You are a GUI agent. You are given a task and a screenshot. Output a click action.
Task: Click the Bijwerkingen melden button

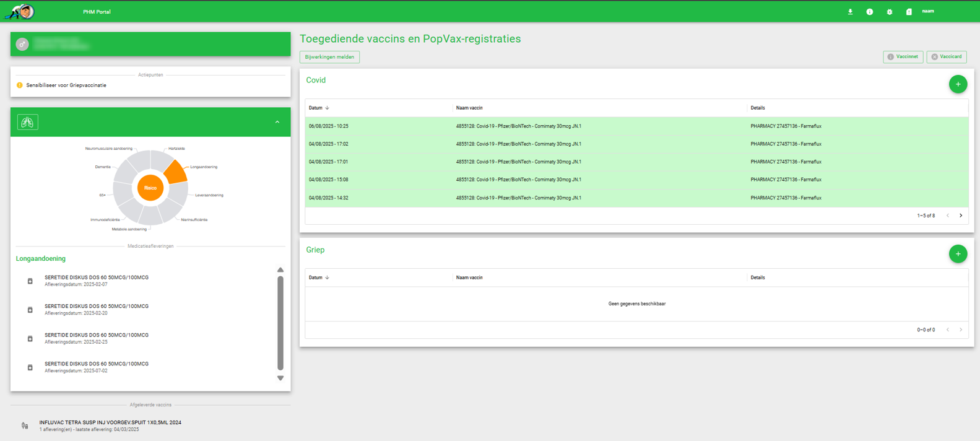pyautogui.click(x=329, y=57)
